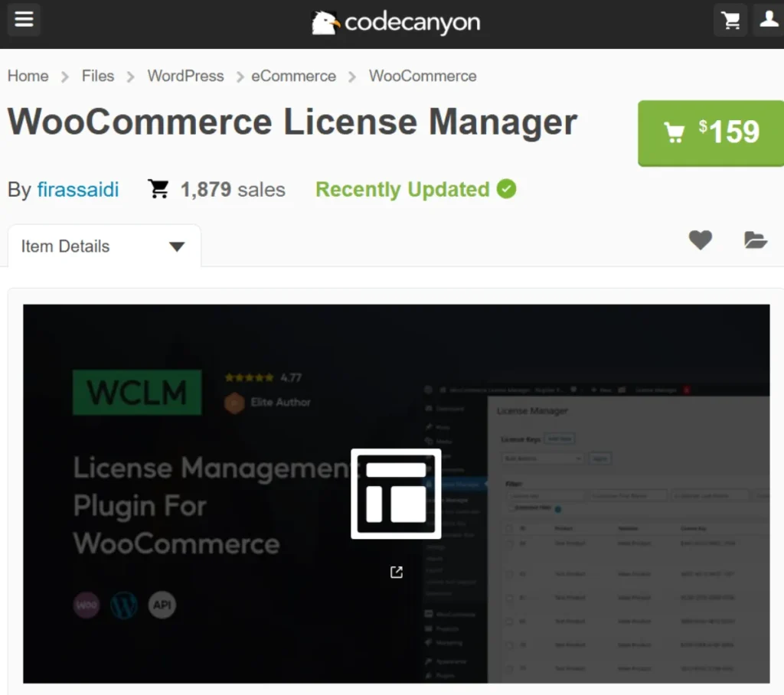
Task: Expand the Item Details dropdown
Action: [104, 246]
